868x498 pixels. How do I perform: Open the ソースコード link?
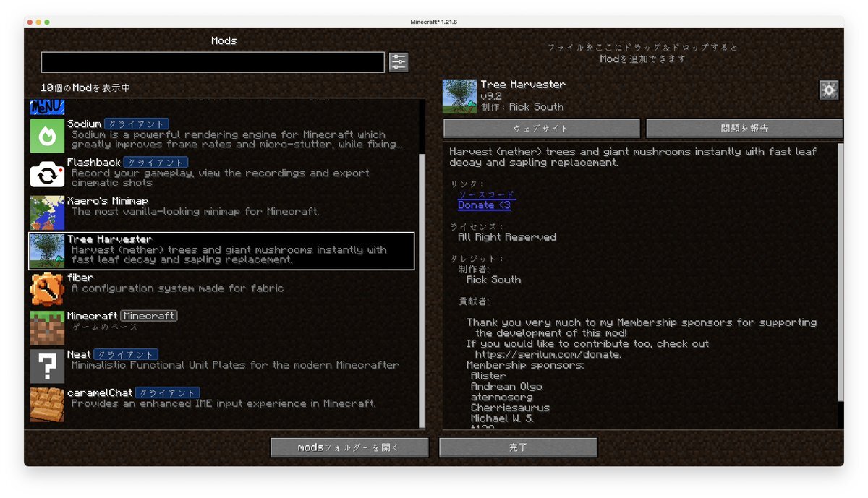(486, 194)
